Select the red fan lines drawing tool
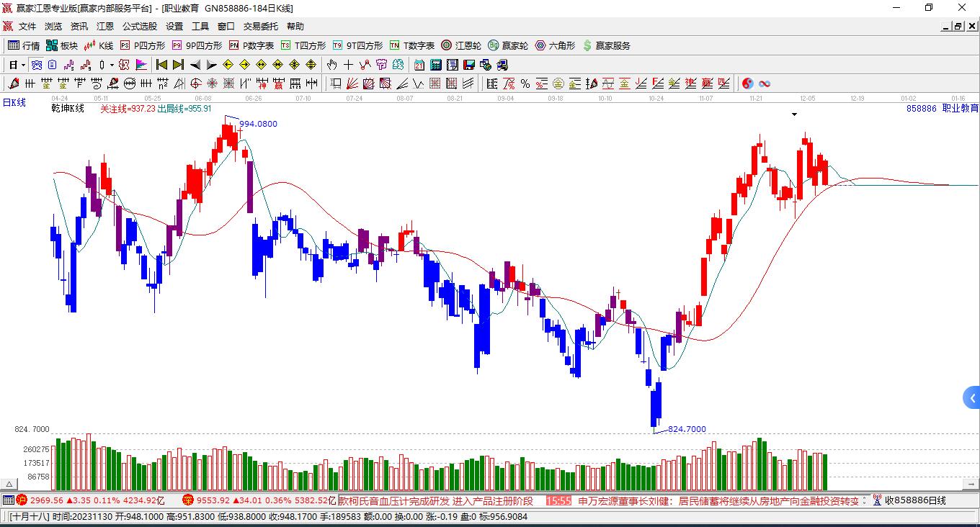Screen dimensions: 980x527 tap(352, 84)
